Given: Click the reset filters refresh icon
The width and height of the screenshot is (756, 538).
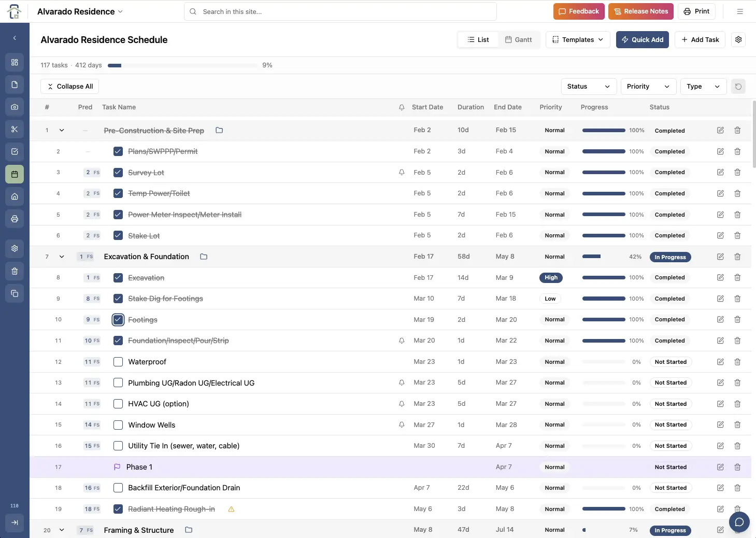Looking at the screenshot, I should click(x=738, y=86).
